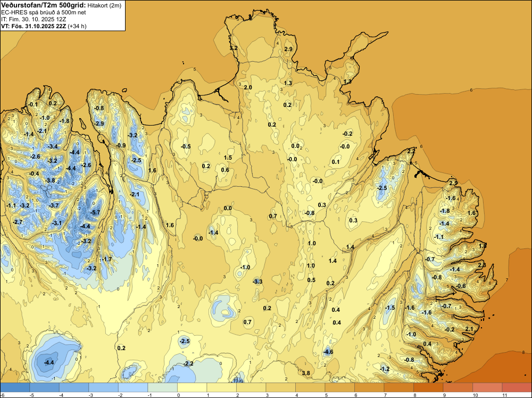
Task: Click the -1.5 temperature label
Action: (x=390, y=308)
